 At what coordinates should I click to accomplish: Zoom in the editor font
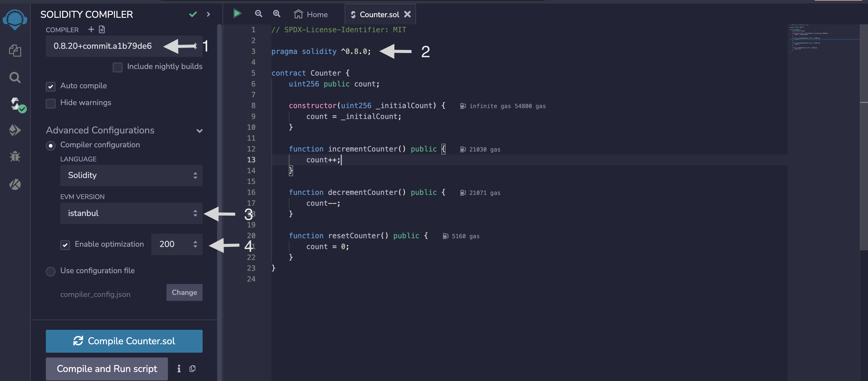coord(277,14)
